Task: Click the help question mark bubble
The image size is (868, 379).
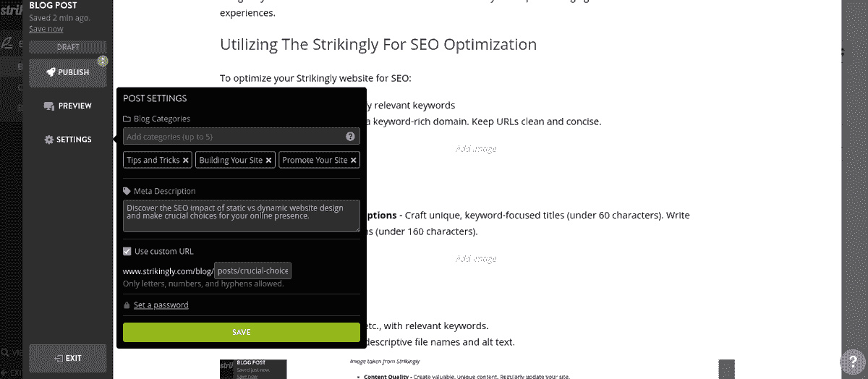Action: pyautogui.click(x=852, y=362)
